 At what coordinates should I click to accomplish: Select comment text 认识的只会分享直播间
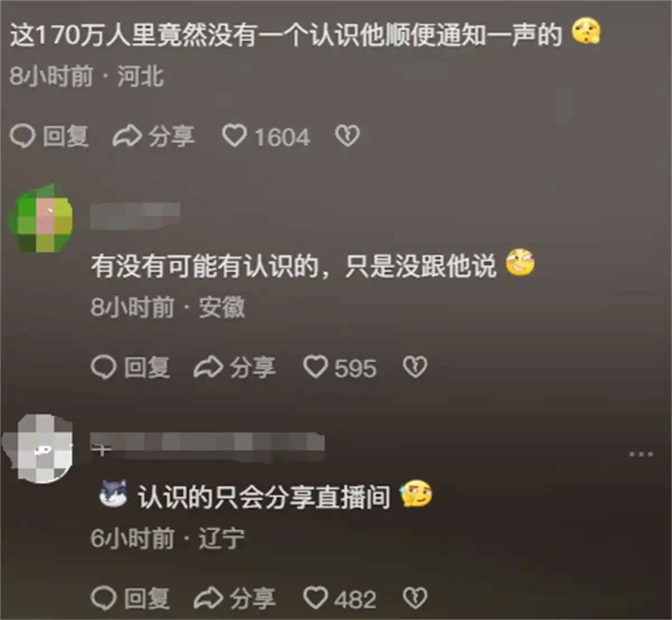264,496
